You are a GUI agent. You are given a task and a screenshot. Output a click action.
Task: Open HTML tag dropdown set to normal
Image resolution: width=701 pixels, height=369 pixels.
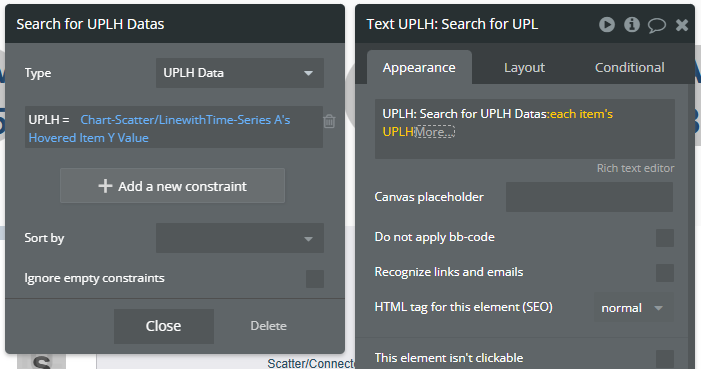(x=633, y=308)
